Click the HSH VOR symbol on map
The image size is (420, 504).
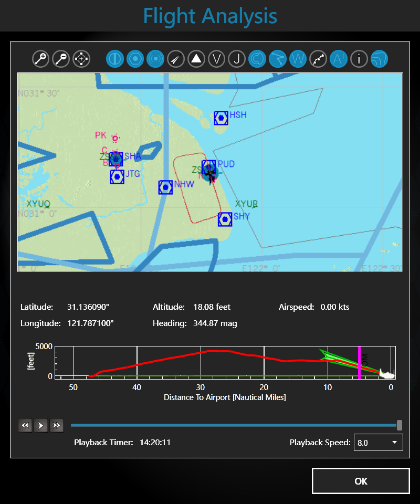(221, 118)
